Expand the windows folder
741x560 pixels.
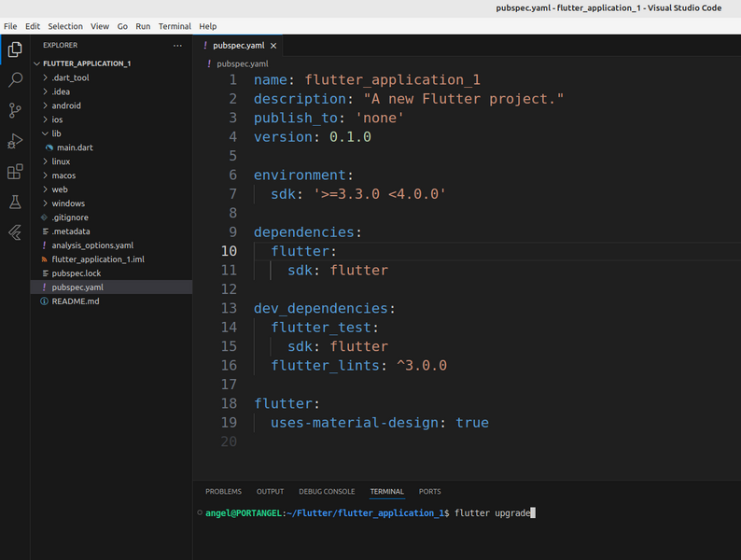point(46,203)
